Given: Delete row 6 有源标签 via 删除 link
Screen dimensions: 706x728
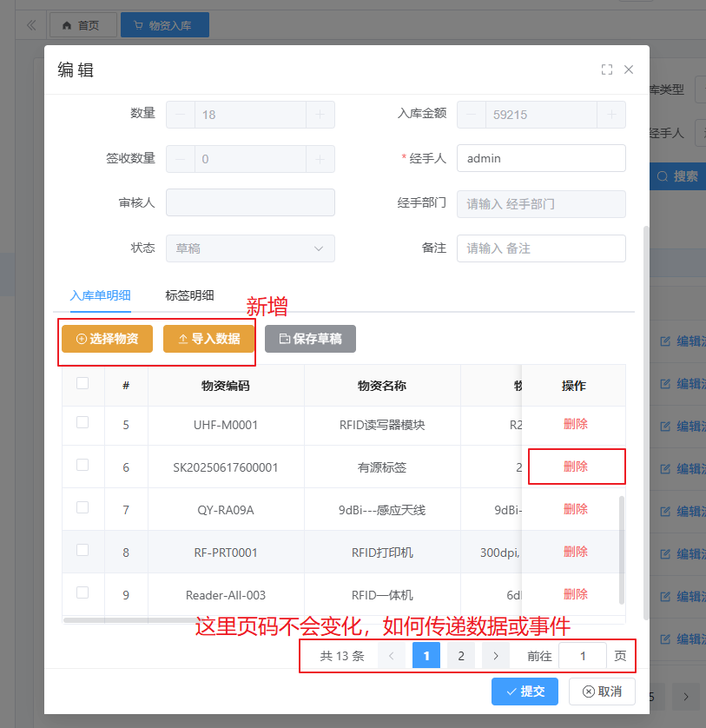Looking at the screenshot, I should pyautogui.click(x=576, y=467).
